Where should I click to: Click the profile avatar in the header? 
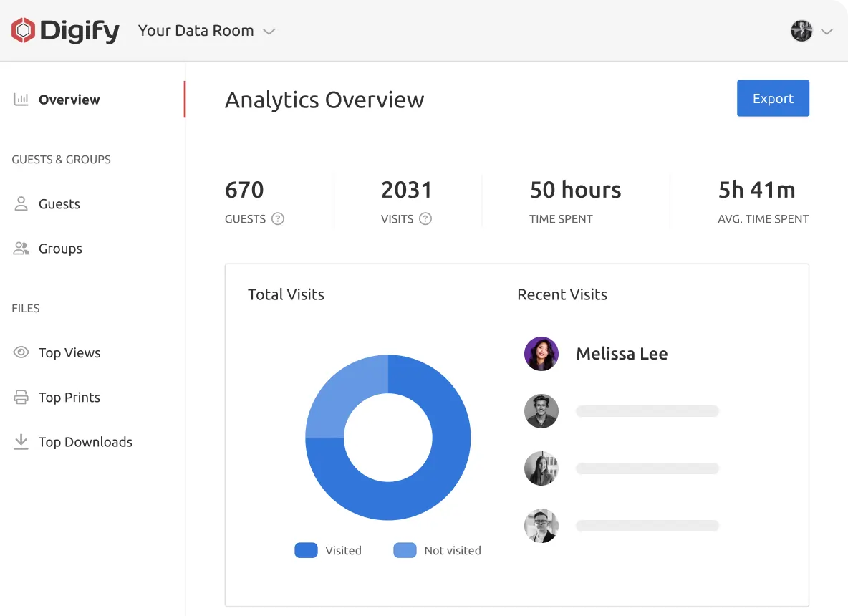click(801, 31)
